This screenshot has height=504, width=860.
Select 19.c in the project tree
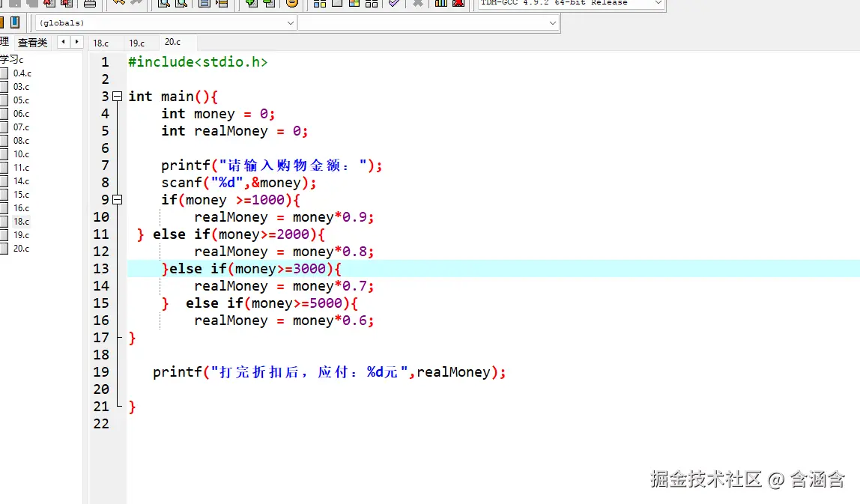22,234
